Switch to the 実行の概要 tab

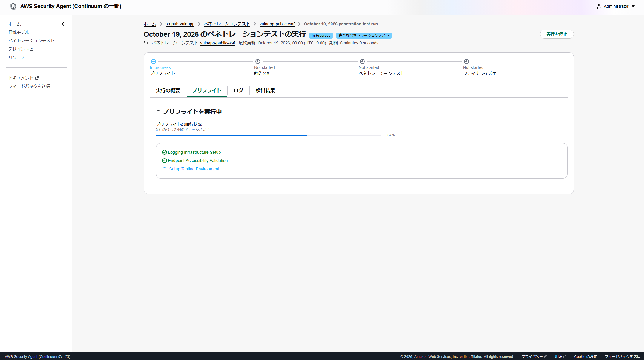click(168, 90)
